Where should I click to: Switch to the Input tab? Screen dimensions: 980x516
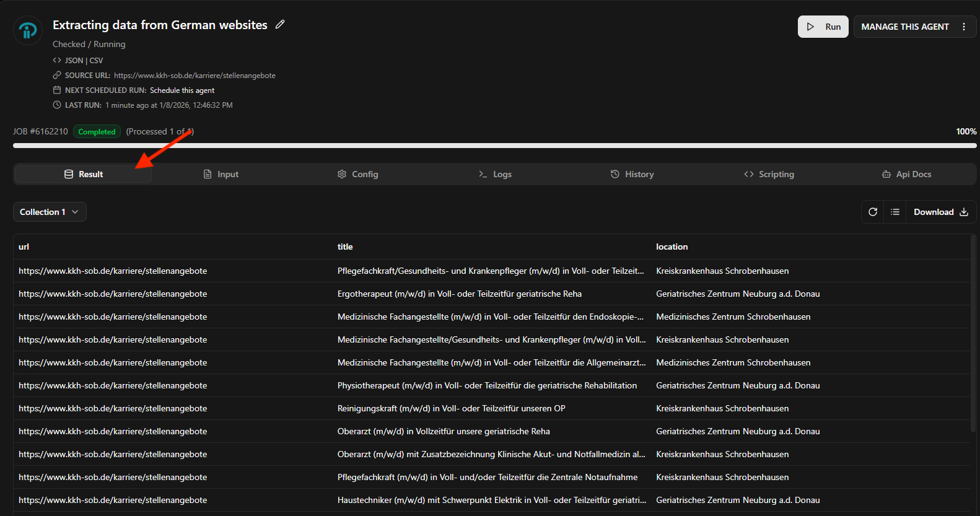(x=221, y=174)
